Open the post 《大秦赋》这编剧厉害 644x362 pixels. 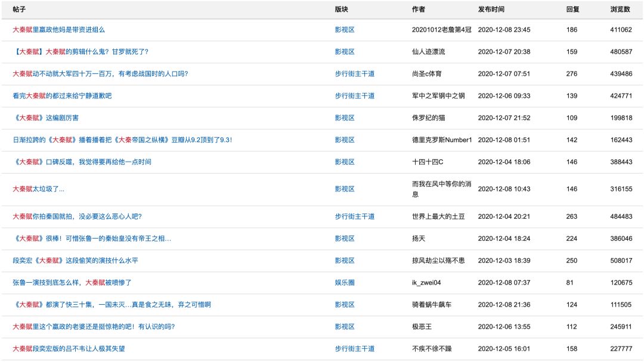[45, 117]
